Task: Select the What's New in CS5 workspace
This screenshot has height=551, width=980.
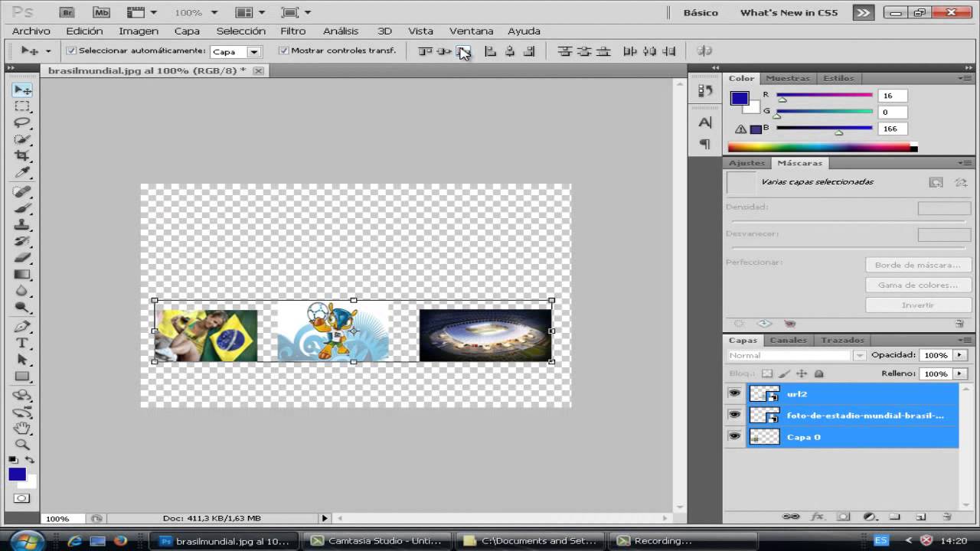Action: click(x=789, y=12)
